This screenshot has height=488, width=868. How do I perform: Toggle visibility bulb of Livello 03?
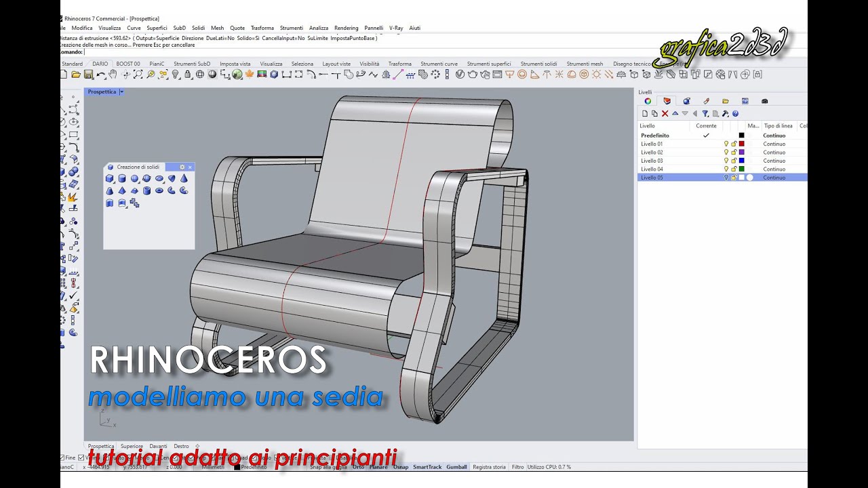click(726, 161)
